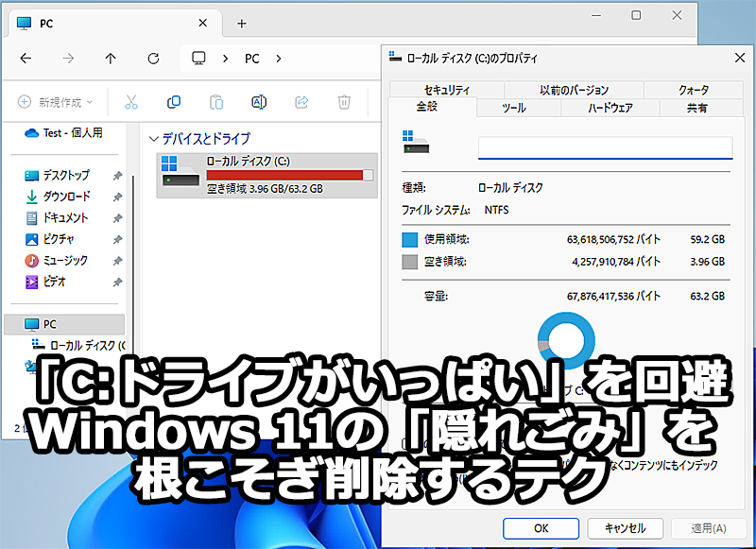756x549 pixels.
Task: Unpin デスクトップ using its pin icon
Action: coord(117,176)
